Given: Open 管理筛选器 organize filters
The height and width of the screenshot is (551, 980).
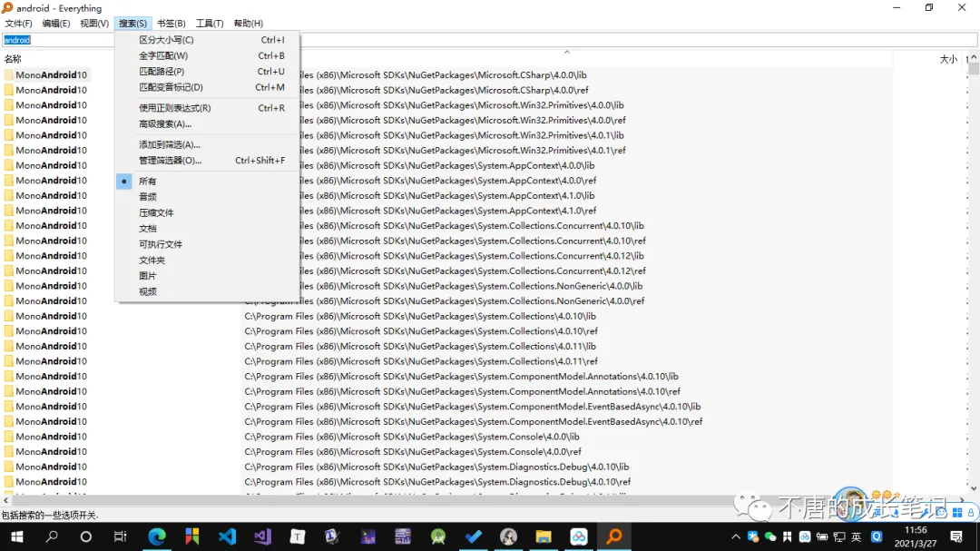Looking at the screenshot, I should click(x=207, y=160).
